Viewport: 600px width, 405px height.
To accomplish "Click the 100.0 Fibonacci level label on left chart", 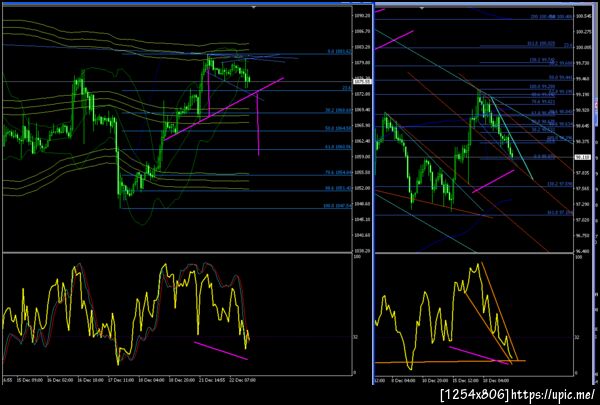I will (337, 206).
